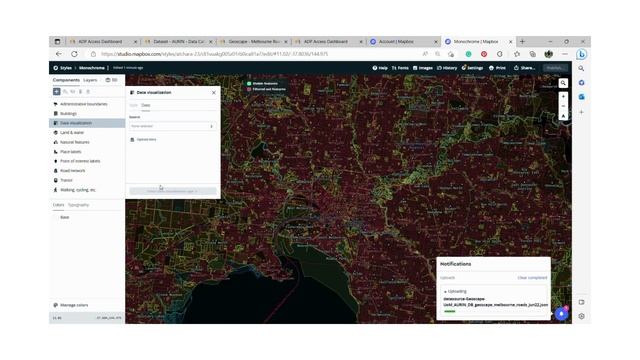Switch to the Components tab
The height and width of the screenshot is (360, 640).
[66, 80]
